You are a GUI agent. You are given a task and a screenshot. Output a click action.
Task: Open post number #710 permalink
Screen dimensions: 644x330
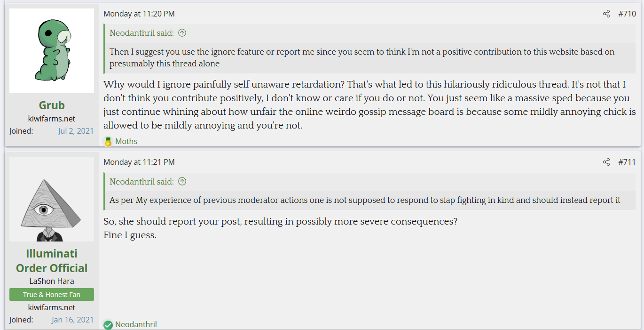click(627, 14)
